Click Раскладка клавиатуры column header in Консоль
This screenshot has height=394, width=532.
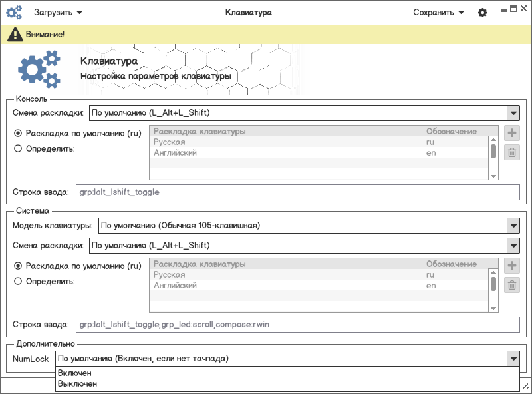click(287, 132)
